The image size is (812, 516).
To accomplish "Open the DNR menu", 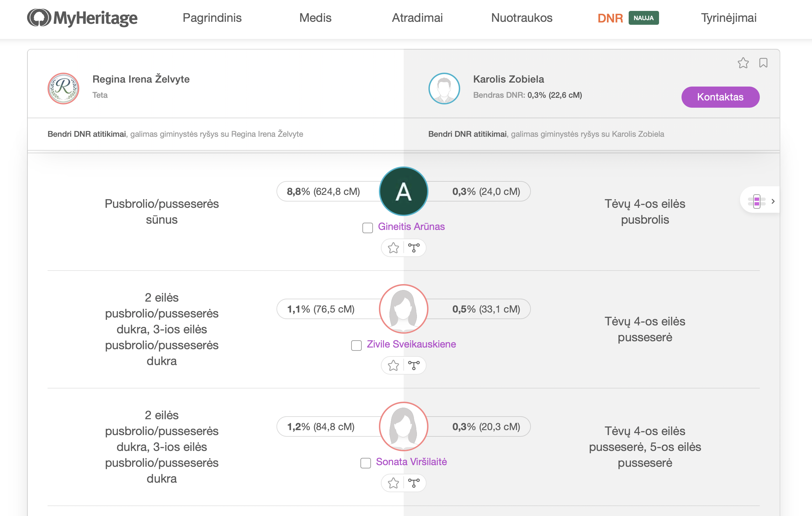I will (610, 18).
